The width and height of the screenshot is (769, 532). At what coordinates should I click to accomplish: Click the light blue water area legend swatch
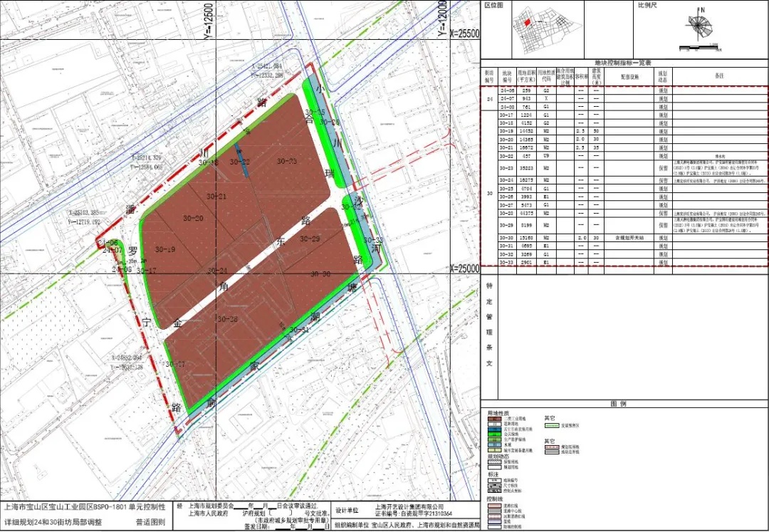[495, 444]
